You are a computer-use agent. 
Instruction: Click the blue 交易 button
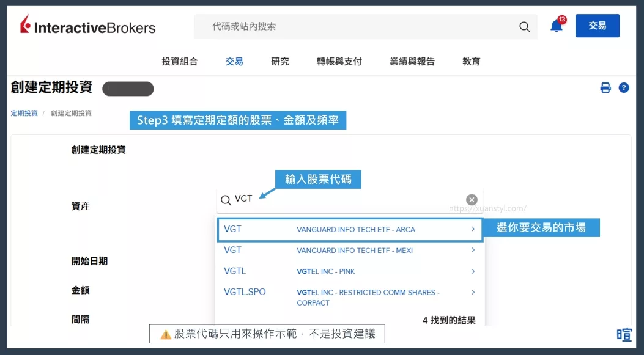(597, 26)
